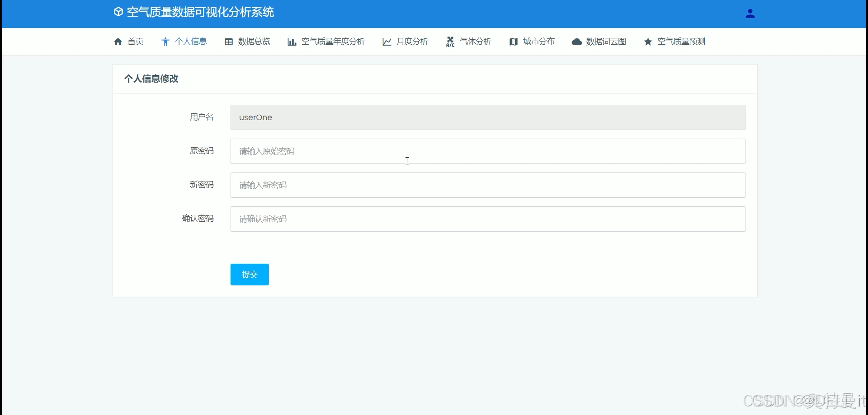Click the cloud icon for 数据词云图
Image resolution: width=868 pixels, height=415 pixels.
click(x=576, y=42)
